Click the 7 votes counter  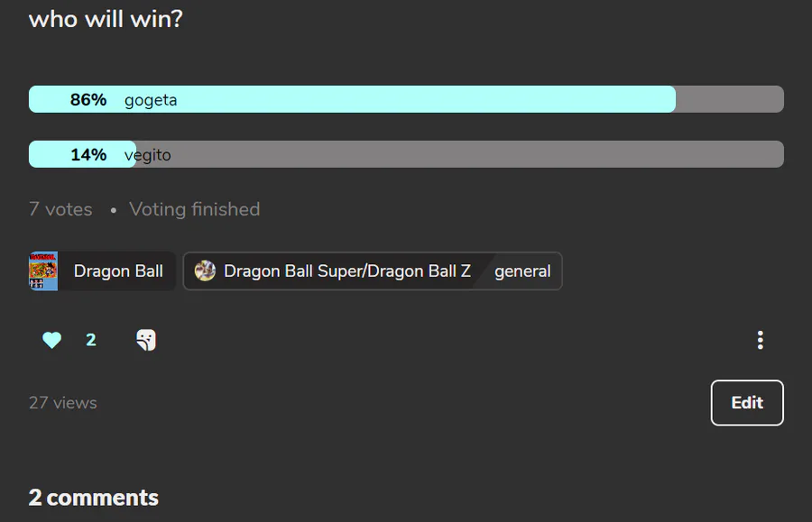[60, 209]
